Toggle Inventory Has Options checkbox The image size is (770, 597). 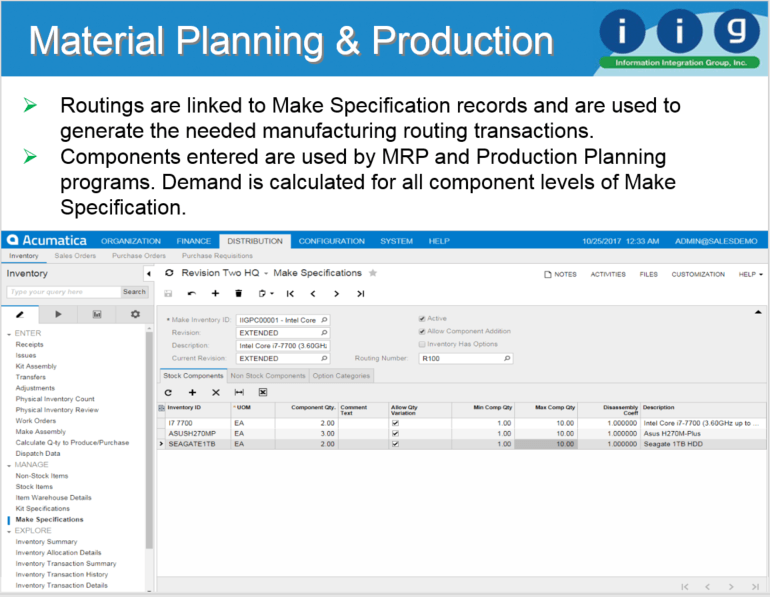tap(422, 344)
